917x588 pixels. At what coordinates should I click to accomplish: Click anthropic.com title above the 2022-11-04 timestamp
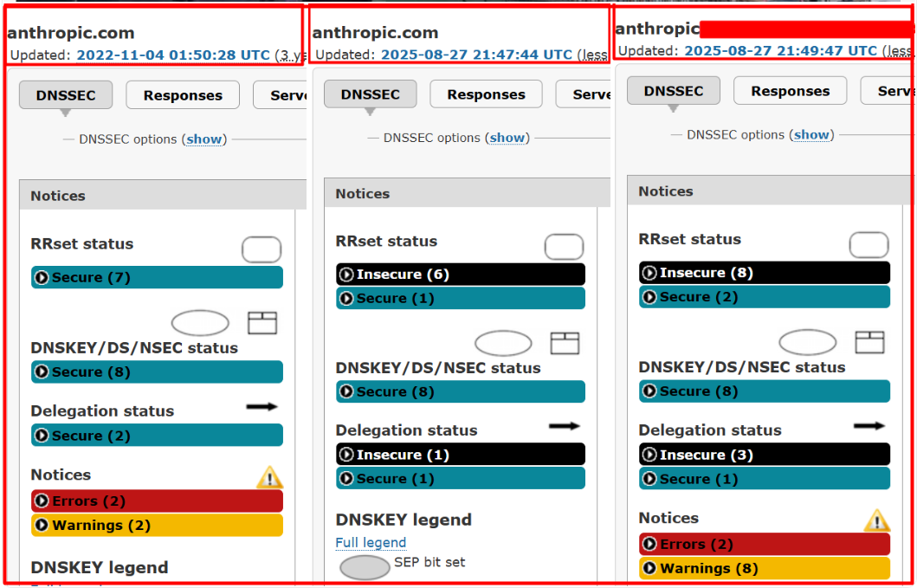(71, 33)
